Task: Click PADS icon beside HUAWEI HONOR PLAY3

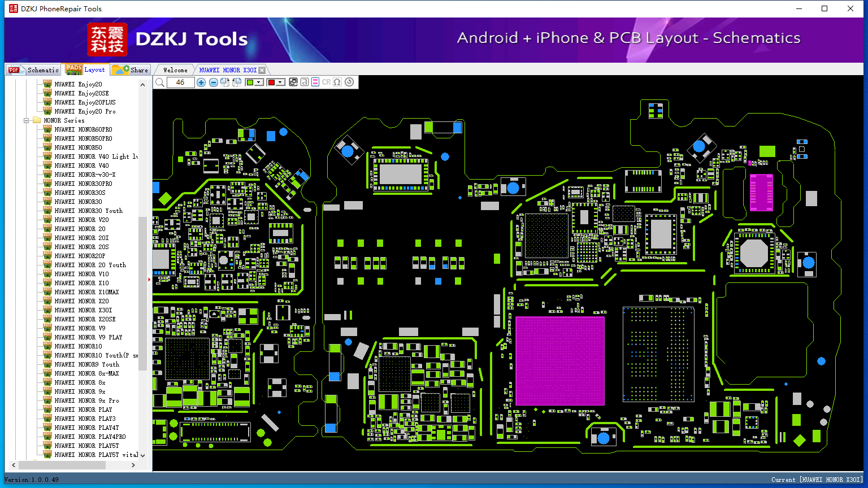Action: click(47, 419)
